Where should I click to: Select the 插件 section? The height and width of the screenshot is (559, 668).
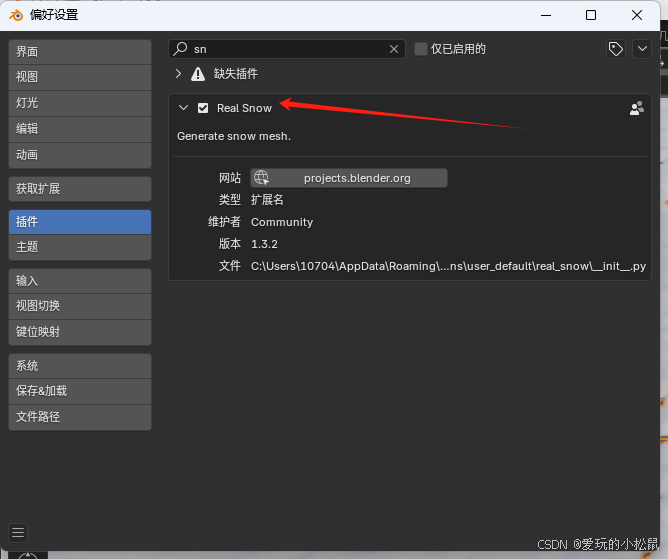[x=80, y=222]
